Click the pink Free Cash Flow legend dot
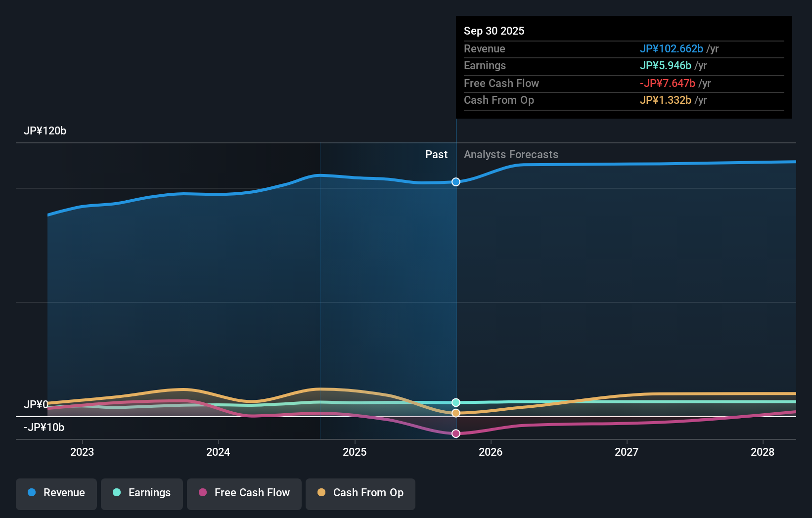The width and height of the screenshot is (812, 518). (x=202, y=493)
